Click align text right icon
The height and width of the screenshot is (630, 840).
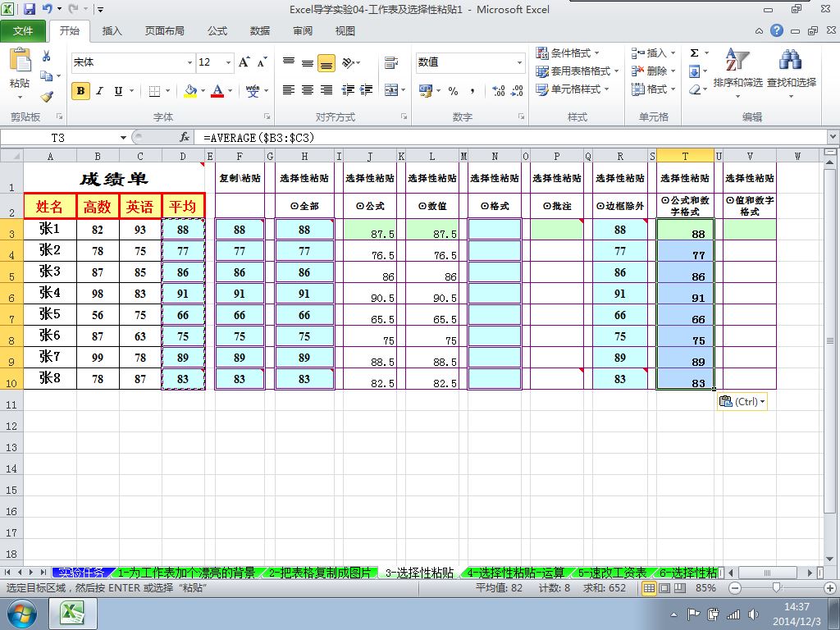click(x=326, y=90)
